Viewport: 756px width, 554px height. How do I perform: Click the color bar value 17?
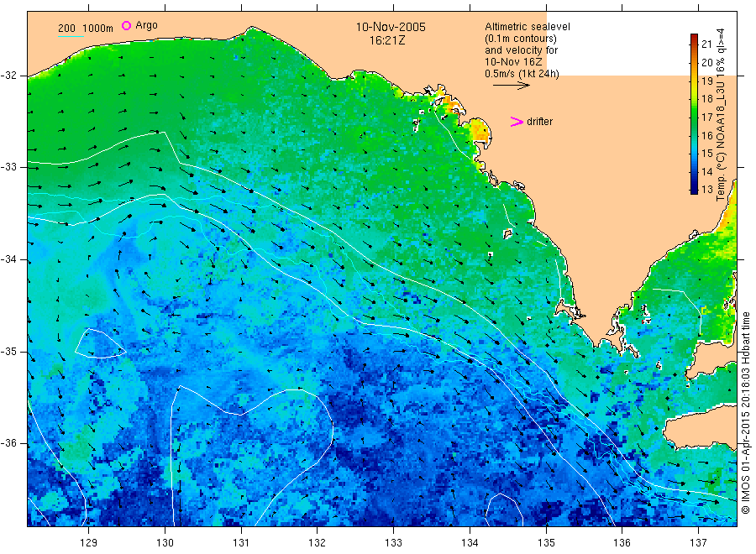pyautogui.click(x=706, y=117)
